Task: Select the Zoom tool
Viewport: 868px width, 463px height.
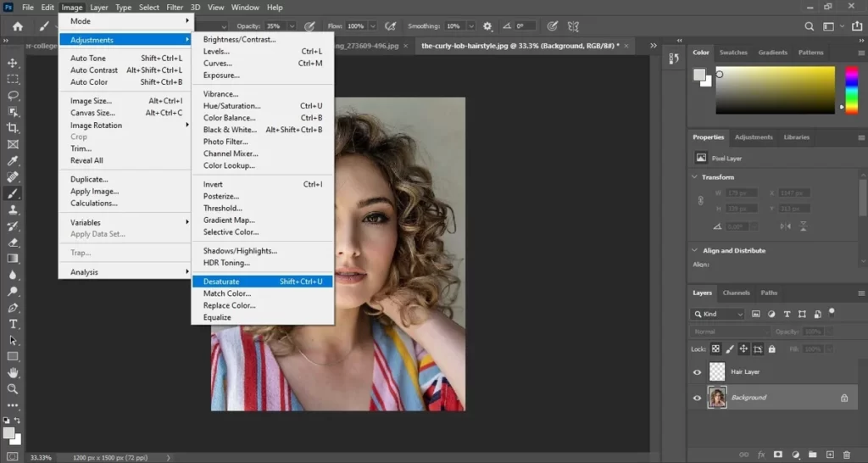Action: tap(13, 389)
